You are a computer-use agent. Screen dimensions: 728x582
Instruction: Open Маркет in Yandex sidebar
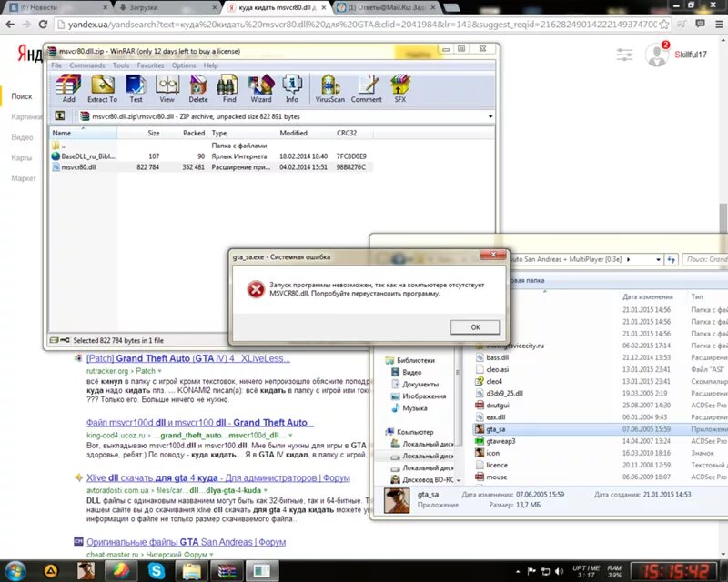pos(24,178)
